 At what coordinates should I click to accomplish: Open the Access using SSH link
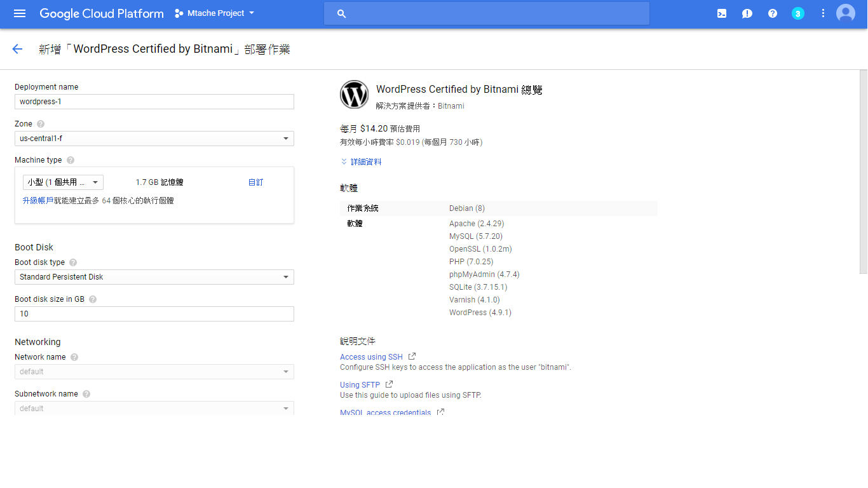click(x=371, y=357)
